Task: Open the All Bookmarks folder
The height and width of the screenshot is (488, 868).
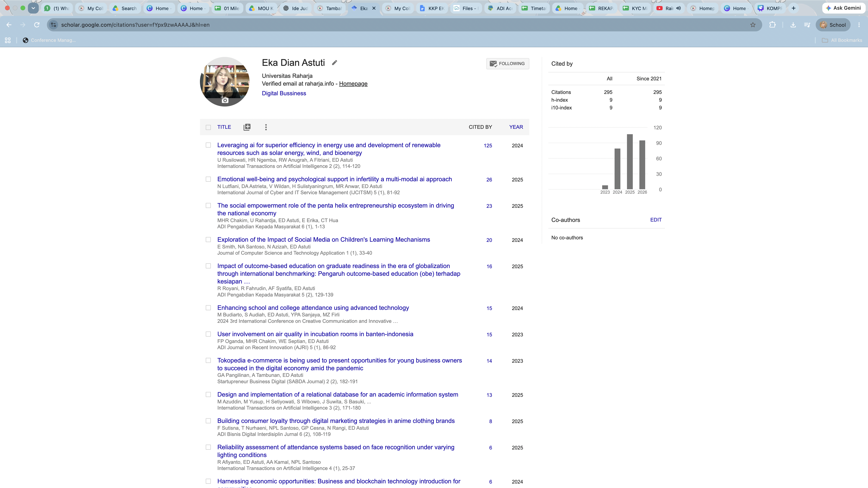Action: coord(842,40)
